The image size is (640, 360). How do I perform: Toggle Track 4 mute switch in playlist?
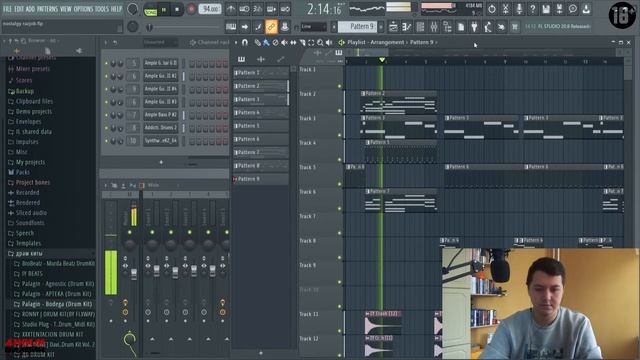pyautogui.click(x=339, y=160)
